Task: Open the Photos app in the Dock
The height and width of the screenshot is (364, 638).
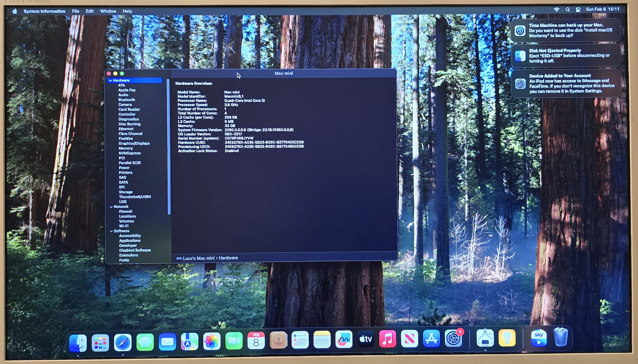Action: pyautogui.click(x=212, y=341)
